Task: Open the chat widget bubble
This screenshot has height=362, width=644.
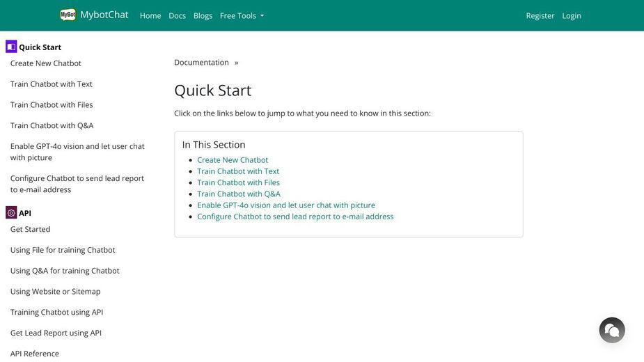Action: click(x=612, y=330)
